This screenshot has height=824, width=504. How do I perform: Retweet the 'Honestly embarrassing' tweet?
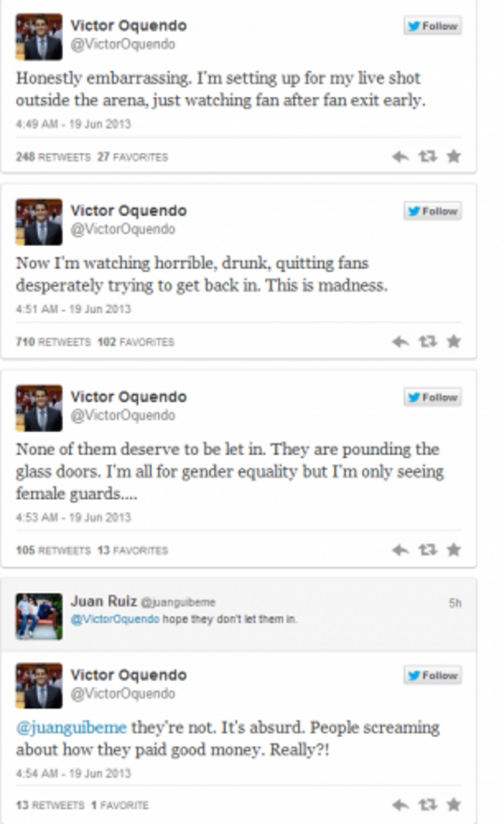click(427, 156)
